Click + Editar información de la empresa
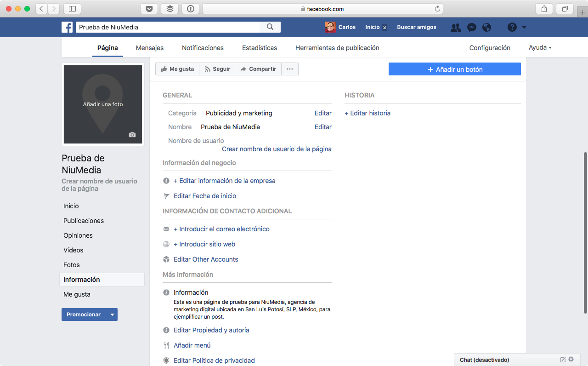Screen dimensions: 588x366 [x=225, y=181]
